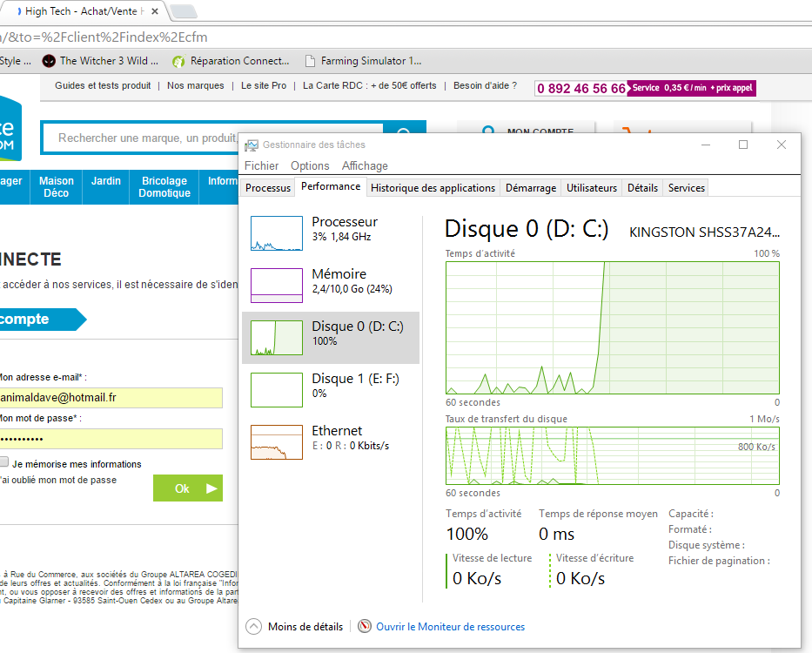This screenshot has height=653, width=812.
Task: Click The Witcher 3 bookmark favicon
Action: pos(49,61)
